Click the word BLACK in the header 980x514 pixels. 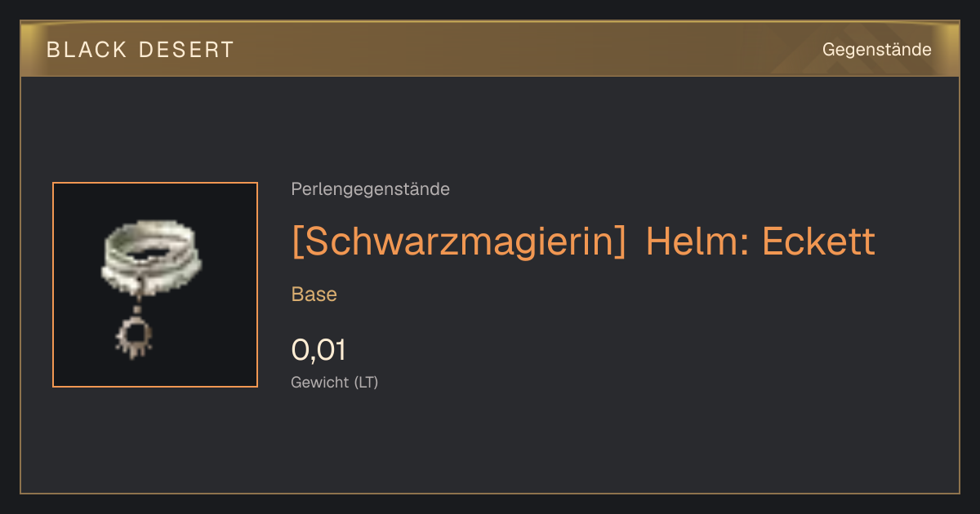pos(87,50)
